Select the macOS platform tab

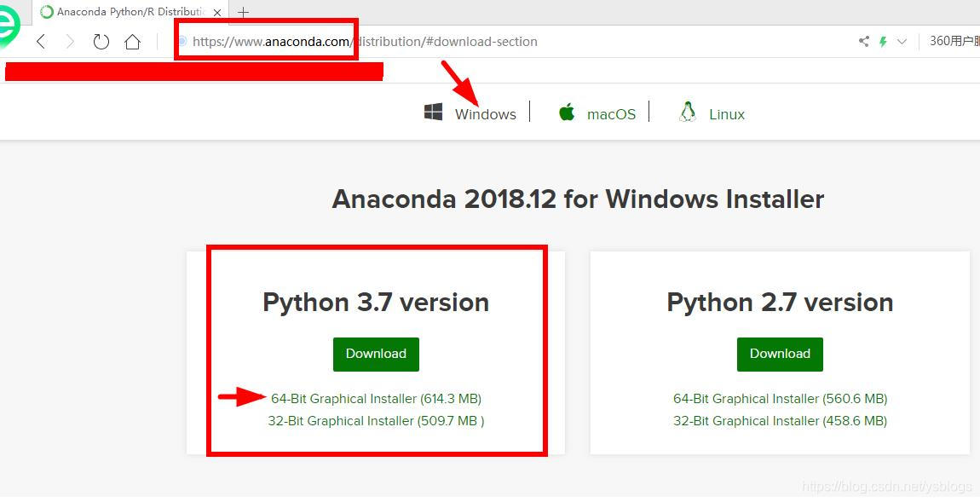coord(611,114)
